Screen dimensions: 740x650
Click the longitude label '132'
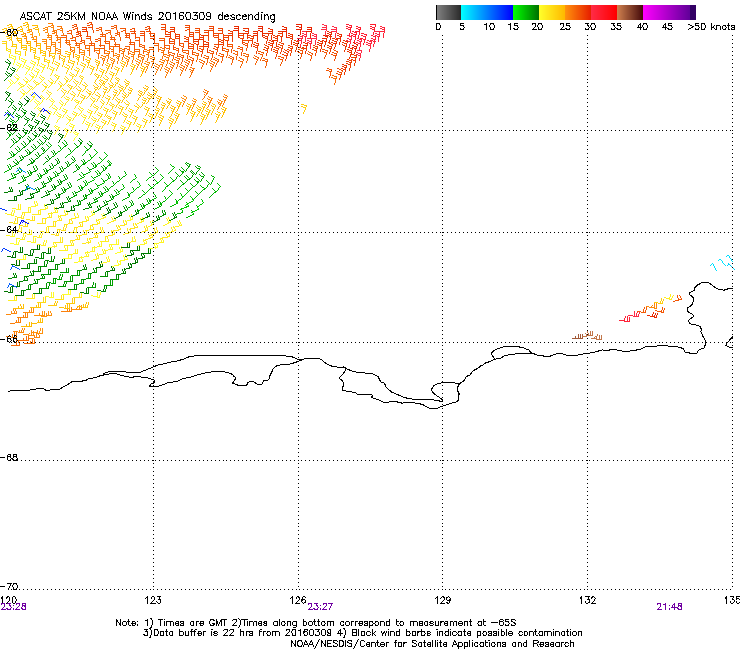pyautogui.click(x=588, y=600)
